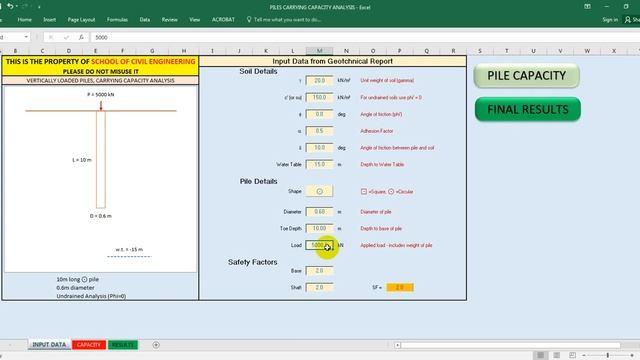Open the ACROBAT ribbon tab
The height and width of the screenshot is (360, 640).
223,20
